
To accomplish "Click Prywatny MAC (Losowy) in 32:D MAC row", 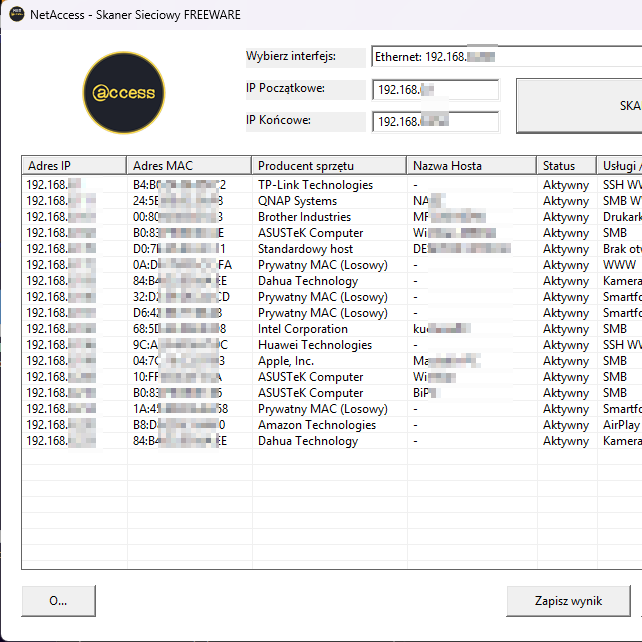I will (x=323, y=297).
